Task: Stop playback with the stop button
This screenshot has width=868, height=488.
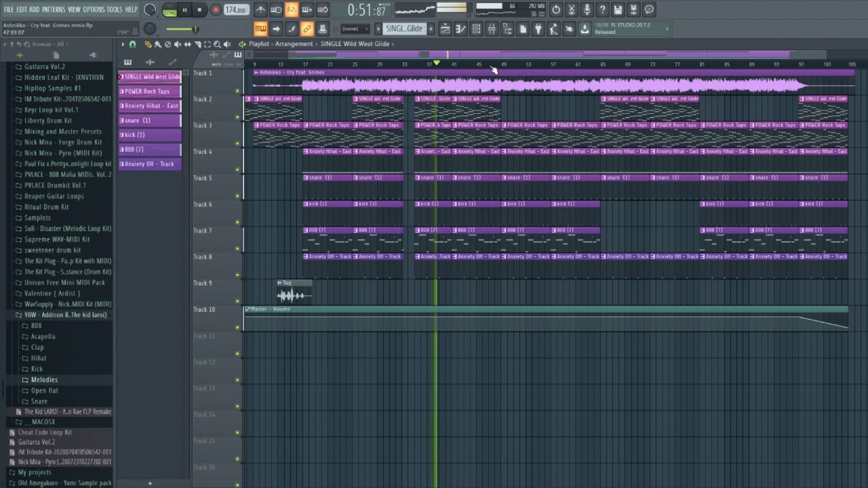Action: [199, 9]
